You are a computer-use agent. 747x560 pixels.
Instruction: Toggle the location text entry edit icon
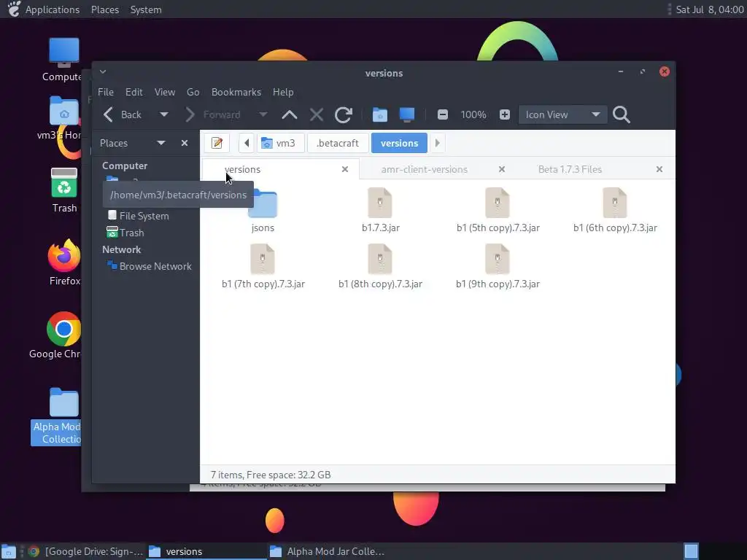click(x=217, y=143)
